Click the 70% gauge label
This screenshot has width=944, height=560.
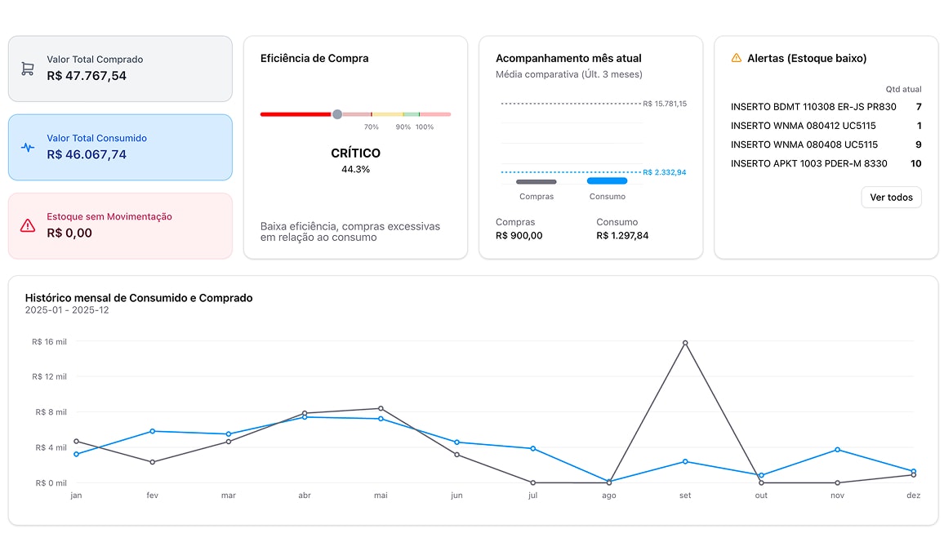point(372,127)
